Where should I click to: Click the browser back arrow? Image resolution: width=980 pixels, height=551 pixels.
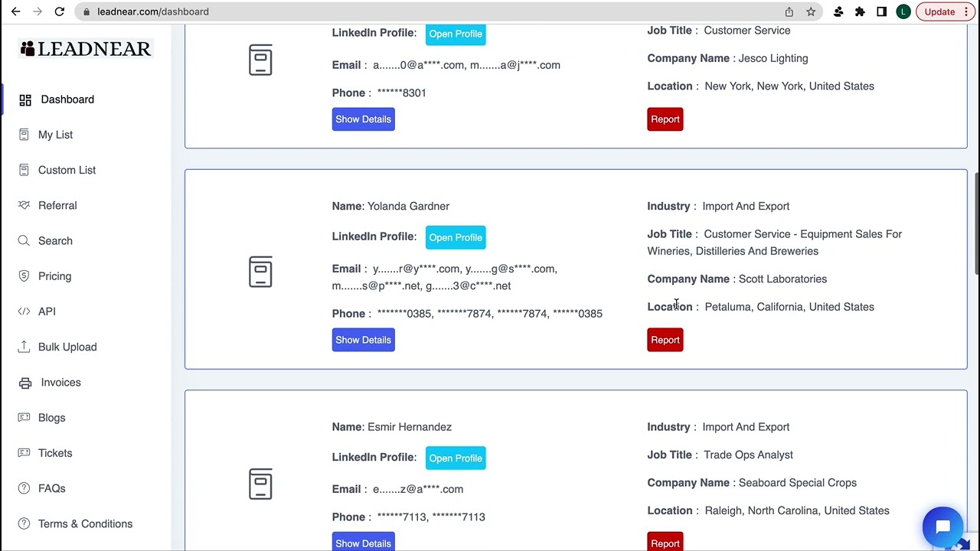click(x=15, y=11)
